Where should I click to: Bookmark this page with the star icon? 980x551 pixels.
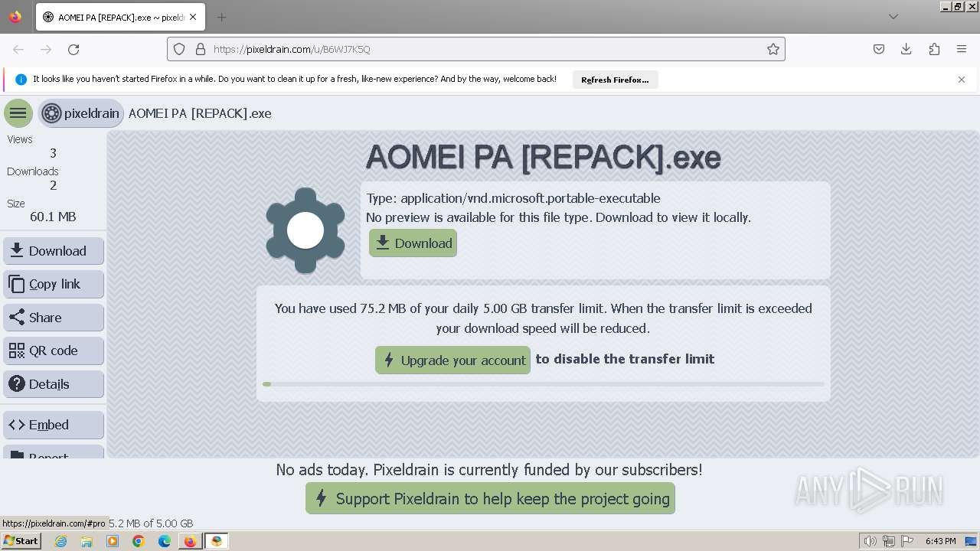773,49
